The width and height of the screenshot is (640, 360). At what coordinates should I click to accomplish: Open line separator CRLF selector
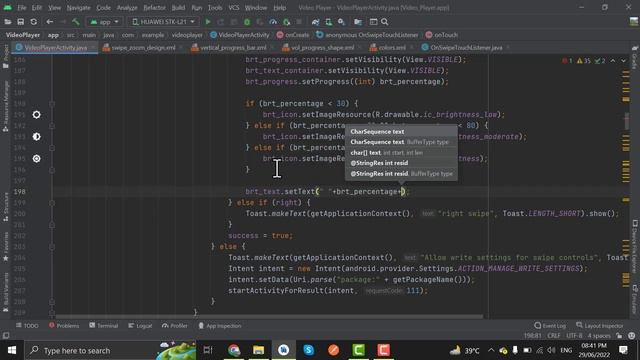click(x=553, y=336)
